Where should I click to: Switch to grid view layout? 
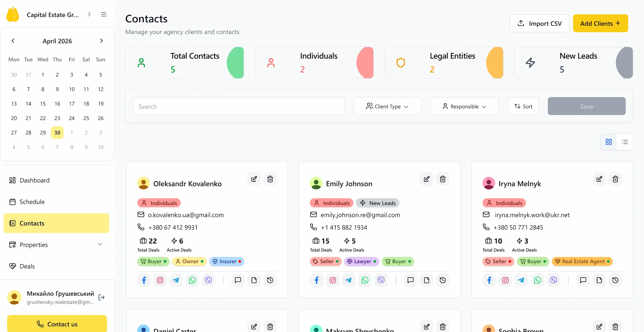click(609, 142)
